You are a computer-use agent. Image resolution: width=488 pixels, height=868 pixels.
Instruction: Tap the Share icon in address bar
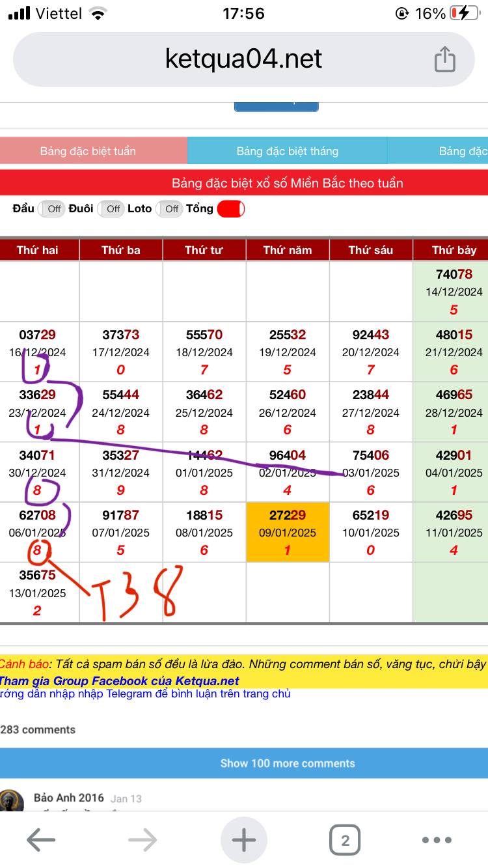point(444,59)
